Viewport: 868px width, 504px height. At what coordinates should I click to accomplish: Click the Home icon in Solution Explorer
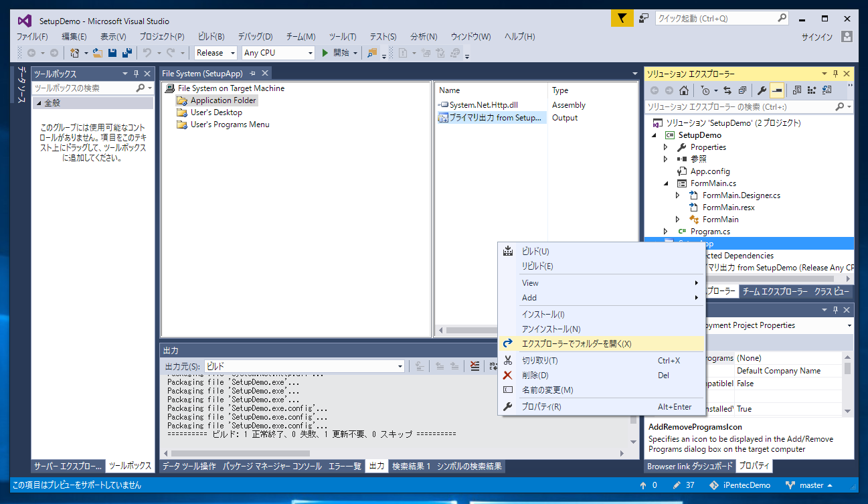(x=683, y=90)
